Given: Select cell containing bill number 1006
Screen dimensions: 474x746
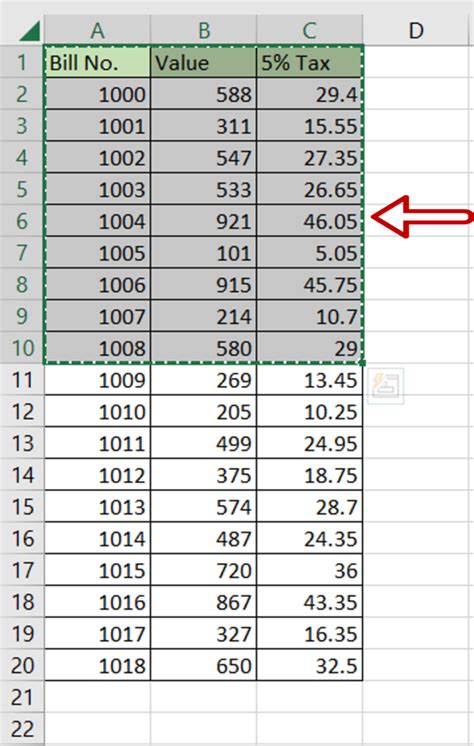Looking at the screenshot, I should point(97,285).
